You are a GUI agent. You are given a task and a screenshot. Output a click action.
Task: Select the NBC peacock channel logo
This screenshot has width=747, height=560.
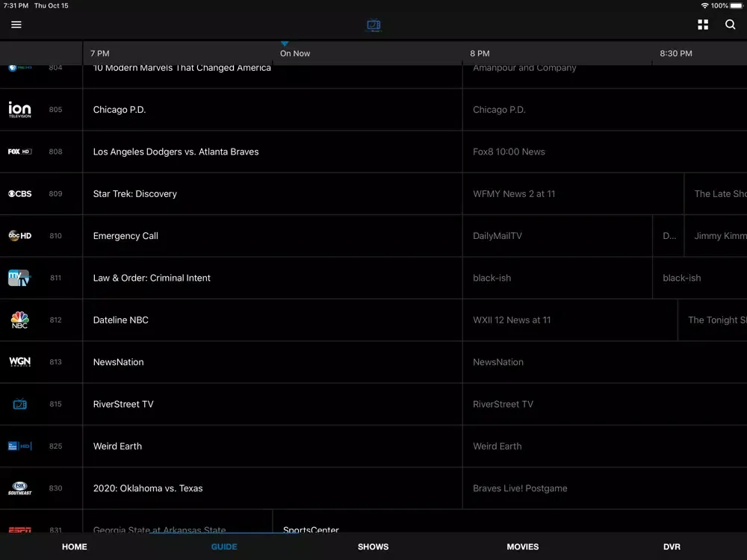(19, 320)
